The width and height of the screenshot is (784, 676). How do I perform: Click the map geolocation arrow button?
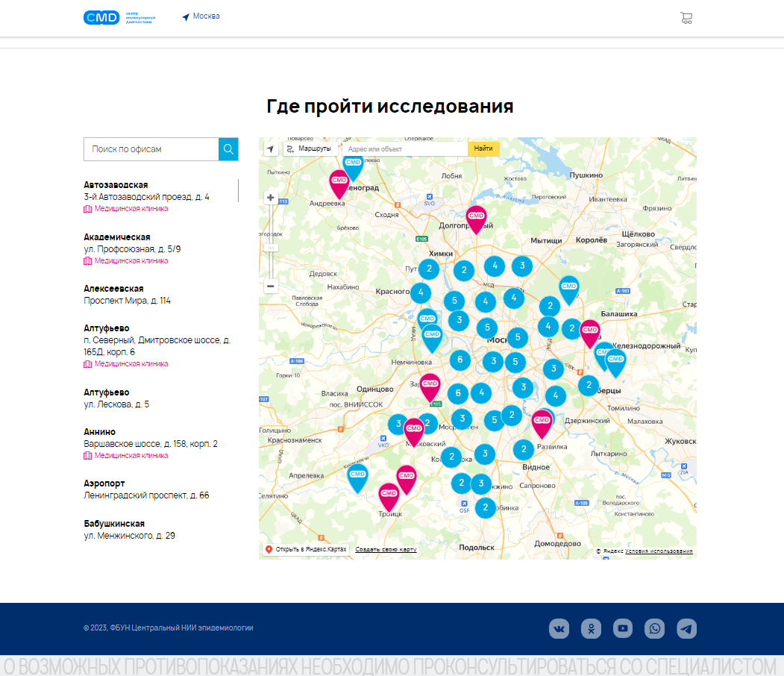(x=271, y=148)
